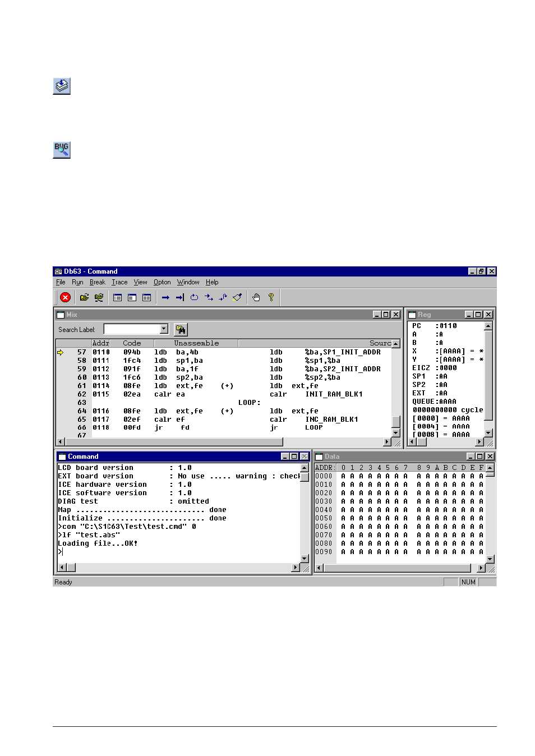The image size is (535, 756).
Task: Minimize the Reg window
Action: [469, 315]
